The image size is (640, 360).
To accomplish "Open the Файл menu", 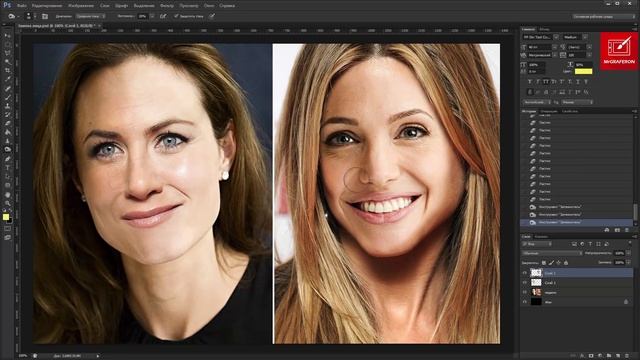I will (x=22, y=6).
